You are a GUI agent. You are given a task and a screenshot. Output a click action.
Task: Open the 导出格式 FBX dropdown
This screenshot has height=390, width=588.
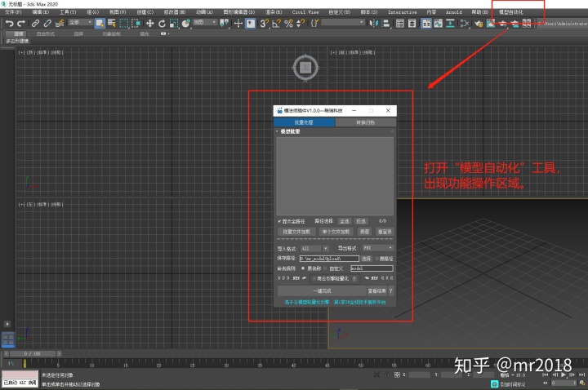377,248
